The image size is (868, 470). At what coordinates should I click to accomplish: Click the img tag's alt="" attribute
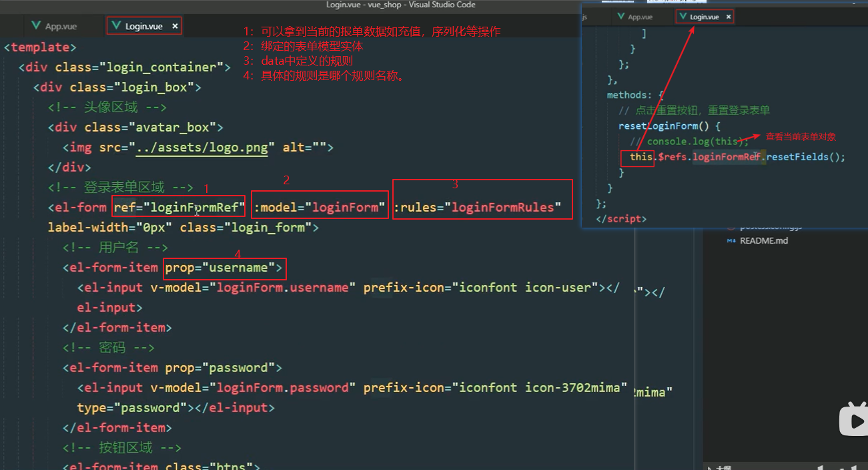(x=305, y=147)
